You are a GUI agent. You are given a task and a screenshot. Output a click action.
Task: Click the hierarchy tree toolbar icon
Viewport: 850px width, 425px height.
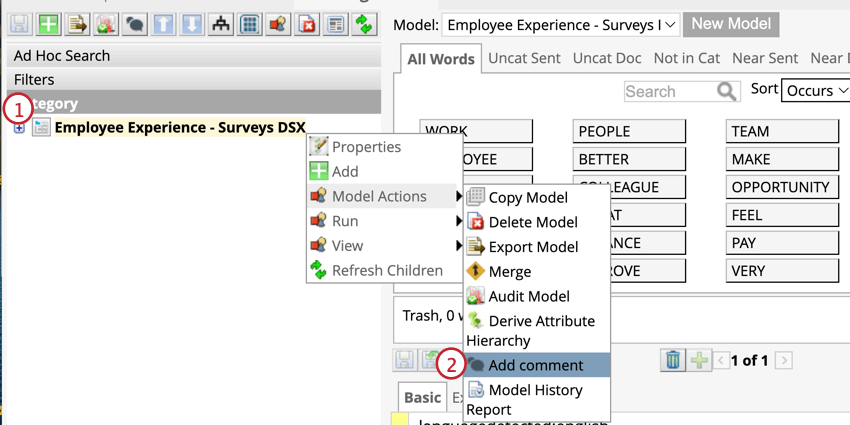tap(221, 24)
